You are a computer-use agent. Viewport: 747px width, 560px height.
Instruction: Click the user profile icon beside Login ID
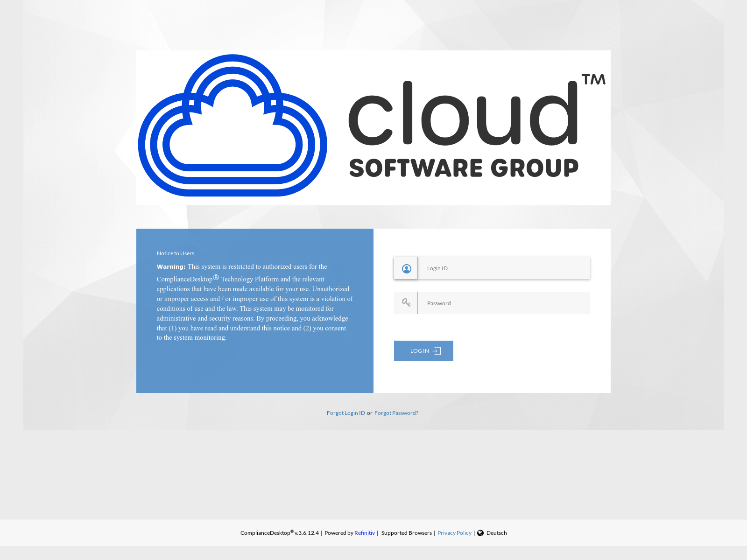(x=406, y=268)
